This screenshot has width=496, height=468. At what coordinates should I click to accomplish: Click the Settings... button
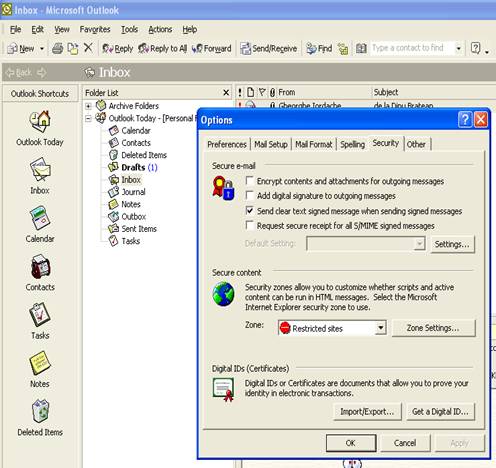pos(452,244)
